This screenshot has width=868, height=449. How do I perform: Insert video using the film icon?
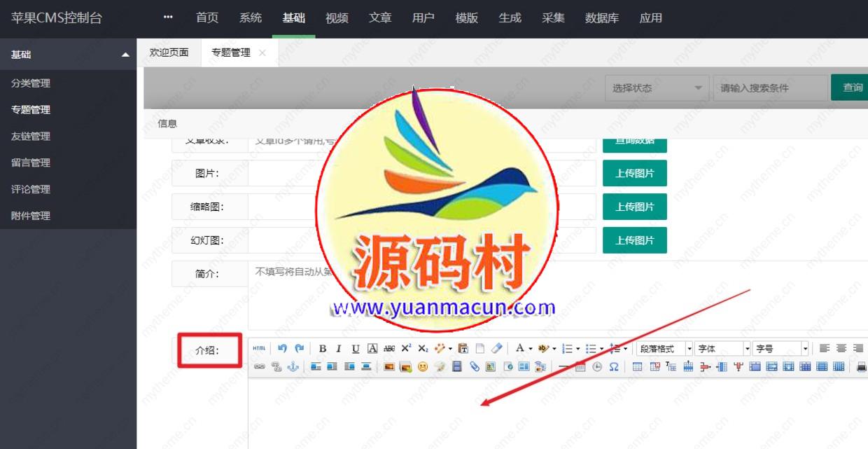(457, 366)
